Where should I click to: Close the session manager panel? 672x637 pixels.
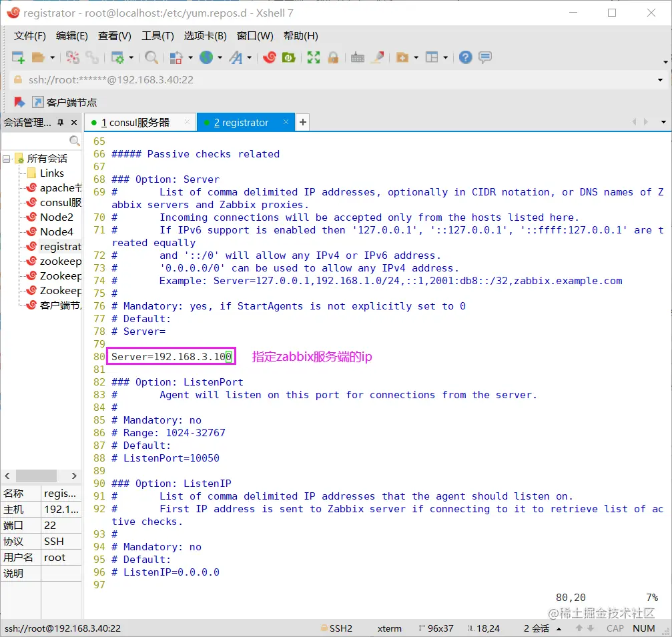(73, 123)
